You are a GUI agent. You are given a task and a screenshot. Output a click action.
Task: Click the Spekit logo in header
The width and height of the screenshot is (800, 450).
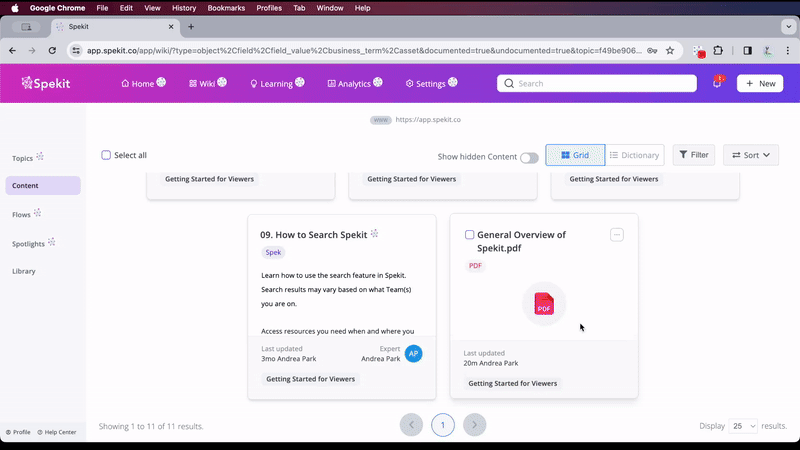pos(45,83)
